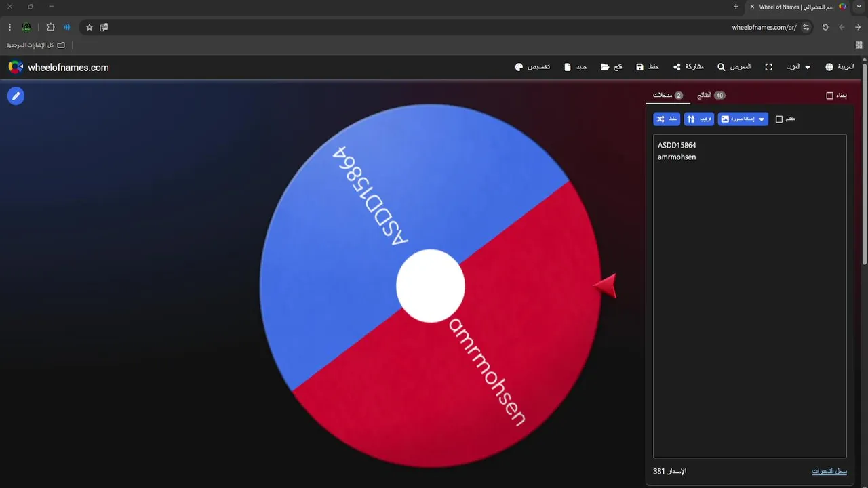Open the Customize (تخصيص) palette option
The height and width of the screenshot is (488, 868).
click(532, 67)
